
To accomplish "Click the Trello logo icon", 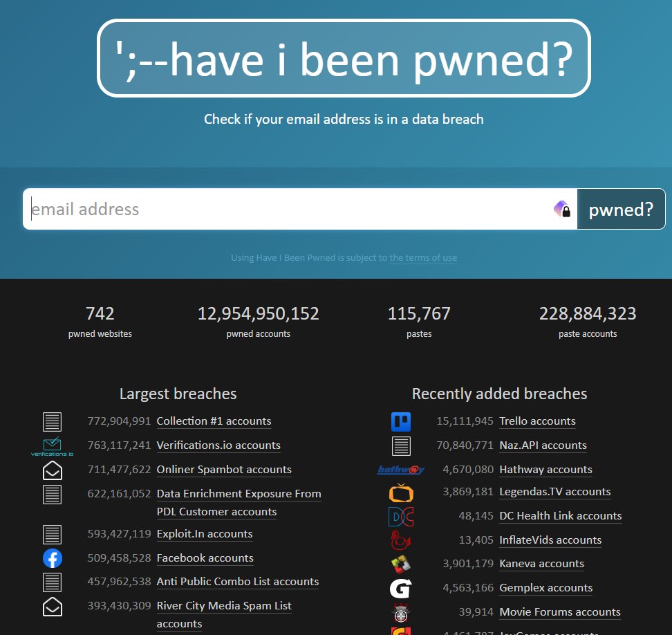I will click(401, 421).
